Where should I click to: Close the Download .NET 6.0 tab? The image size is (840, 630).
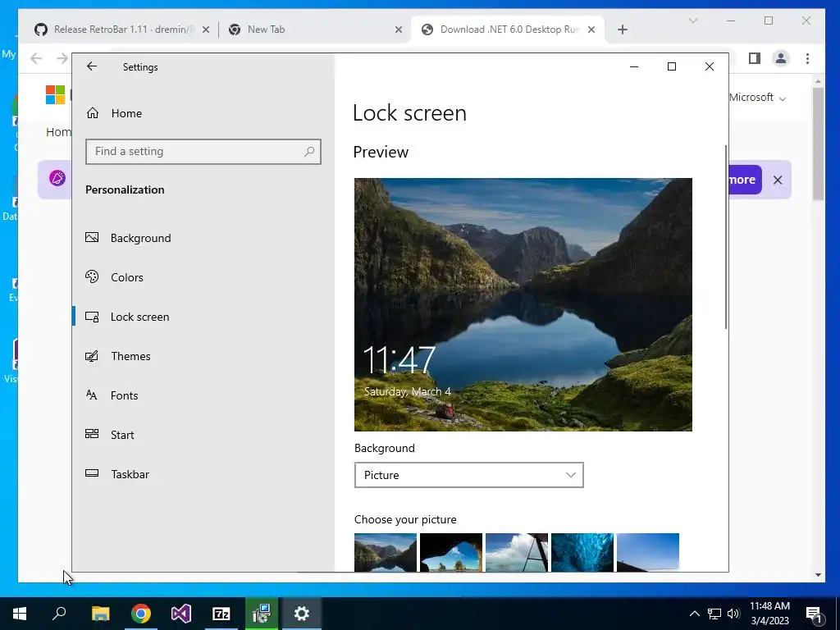(591, 30)
